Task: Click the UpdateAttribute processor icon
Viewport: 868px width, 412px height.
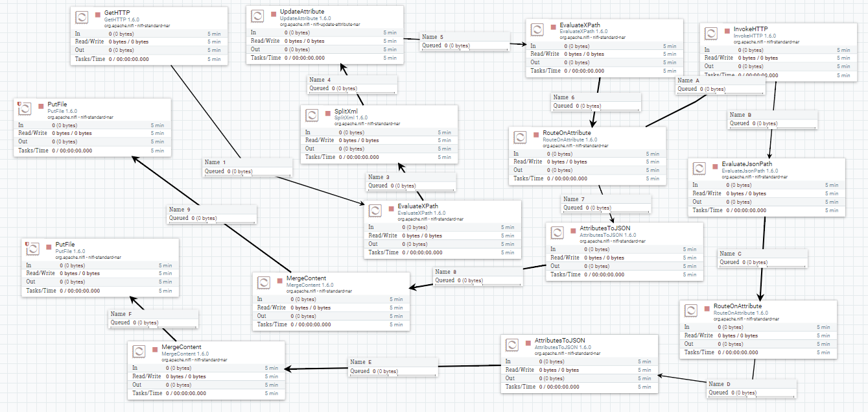Action: pyautogui.click(x=257, y=17)
